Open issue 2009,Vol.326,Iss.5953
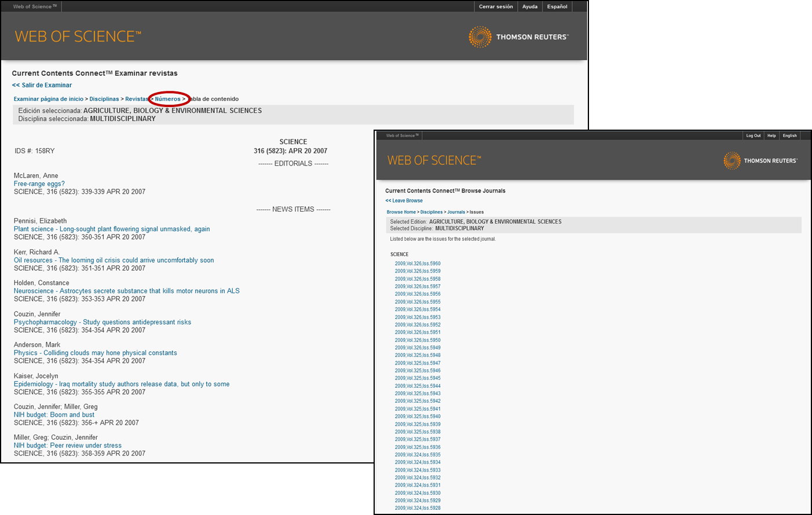The height and width of the screenshot is (515, 812). pos(418,317)
